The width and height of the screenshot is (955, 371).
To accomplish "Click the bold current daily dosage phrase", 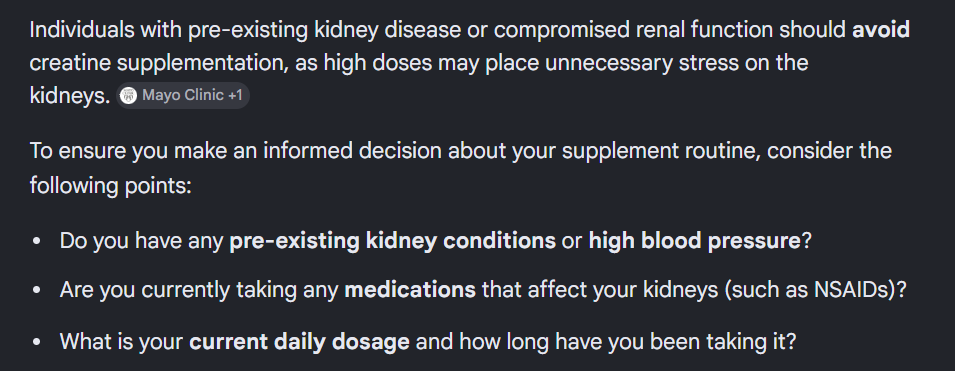I will click(299, 342).
